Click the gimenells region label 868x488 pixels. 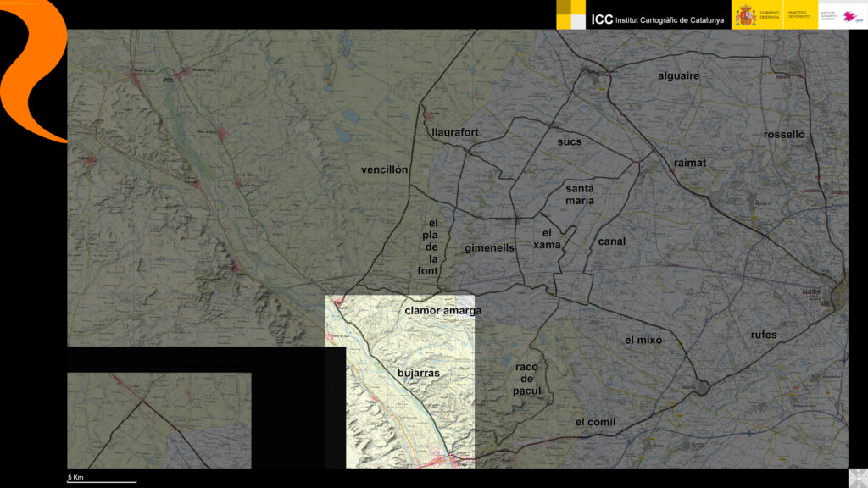(489, 248)
